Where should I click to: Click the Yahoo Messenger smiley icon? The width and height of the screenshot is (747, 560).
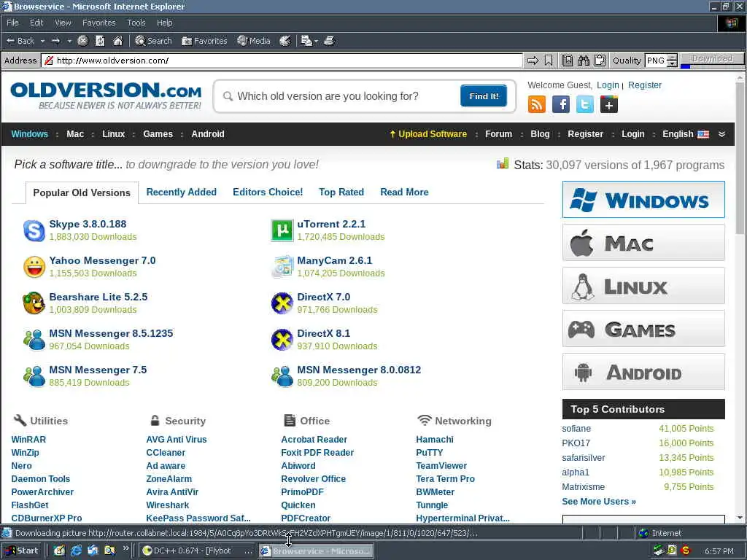pyautogui.click(x=34, y=267)
